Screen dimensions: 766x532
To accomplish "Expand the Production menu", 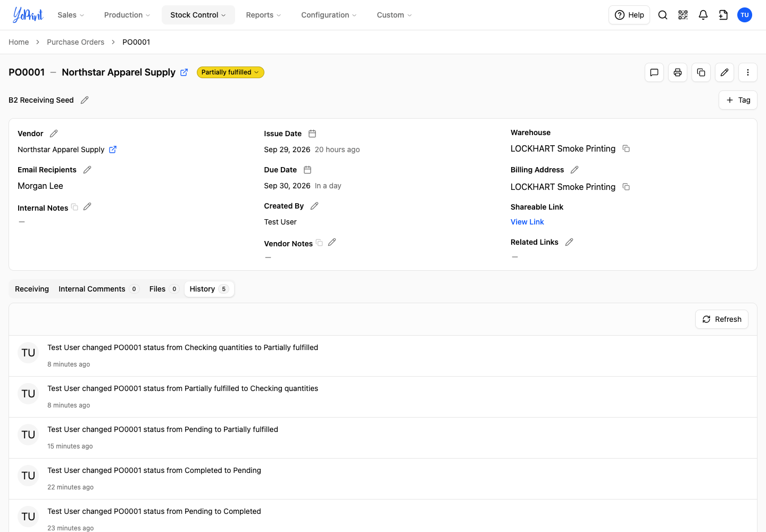I will pyautogui.click(x=127, y=15).
